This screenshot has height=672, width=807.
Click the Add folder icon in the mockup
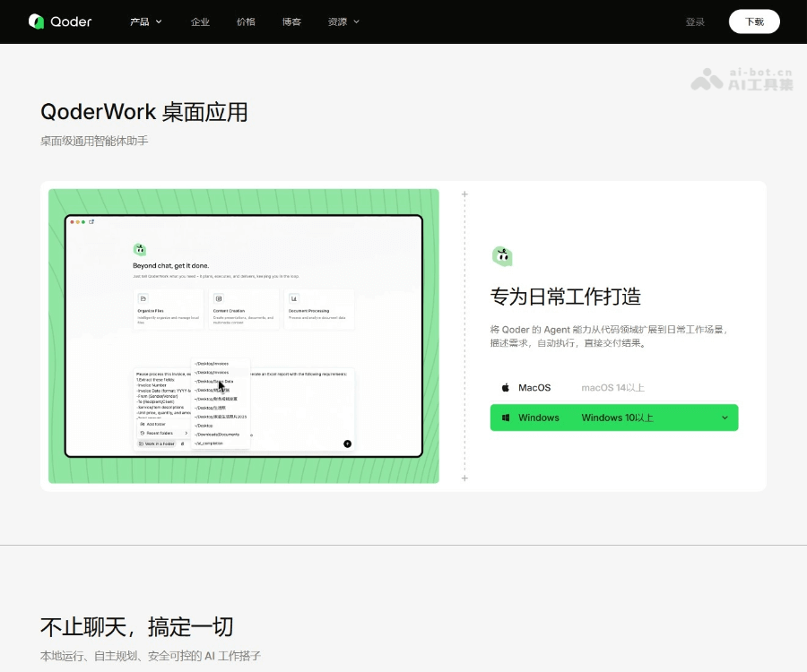point(142,424)
